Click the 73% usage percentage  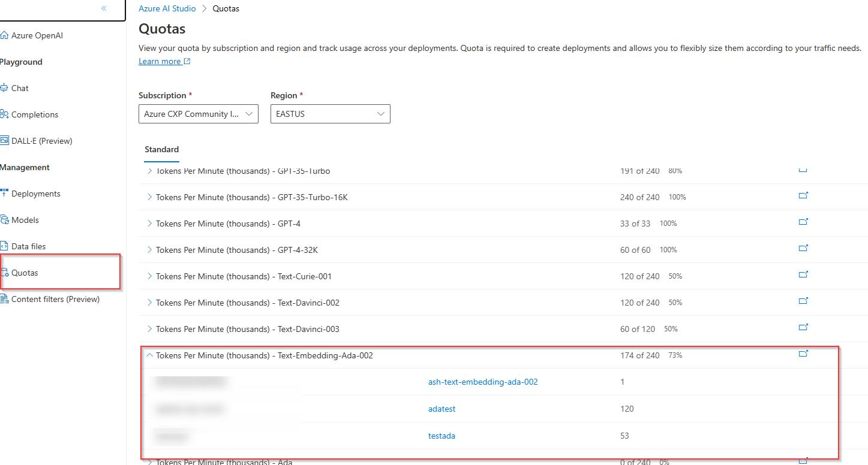pos(675,355)
